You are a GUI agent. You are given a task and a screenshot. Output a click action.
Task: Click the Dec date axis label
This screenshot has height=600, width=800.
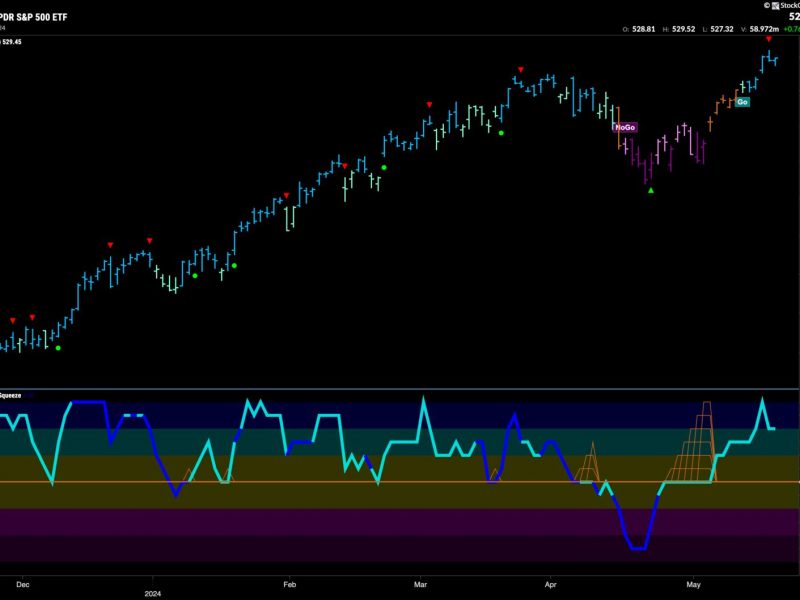[x=22, y=585]
